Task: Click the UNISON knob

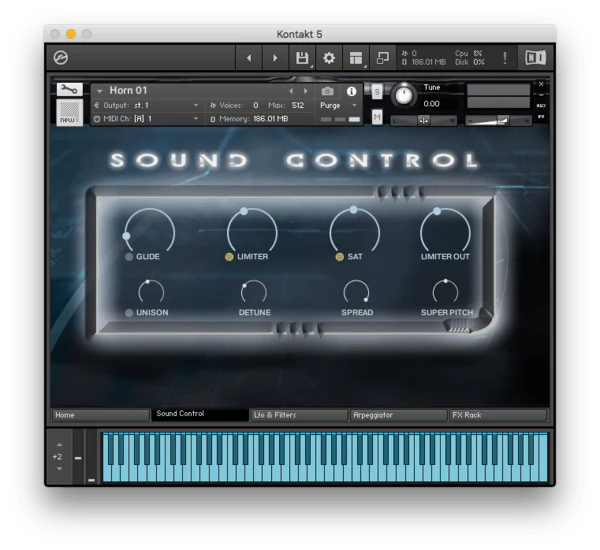Action: [151, 292]
